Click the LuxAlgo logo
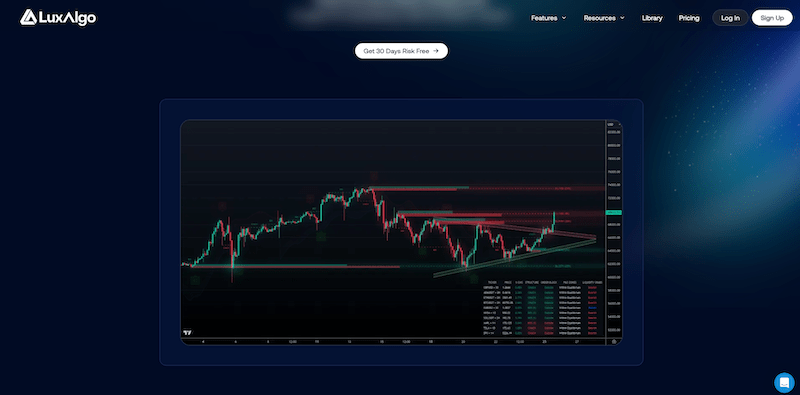The height and width of the screenshot is (395, 800). coord(58,18)
